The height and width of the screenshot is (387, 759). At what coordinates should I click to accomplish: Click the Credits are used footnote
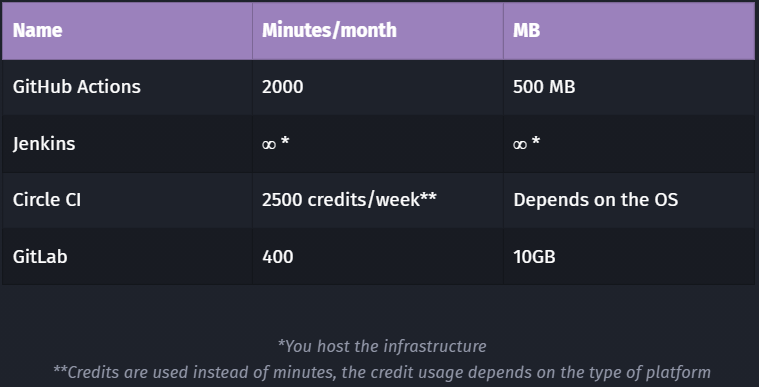pos(382,372)
